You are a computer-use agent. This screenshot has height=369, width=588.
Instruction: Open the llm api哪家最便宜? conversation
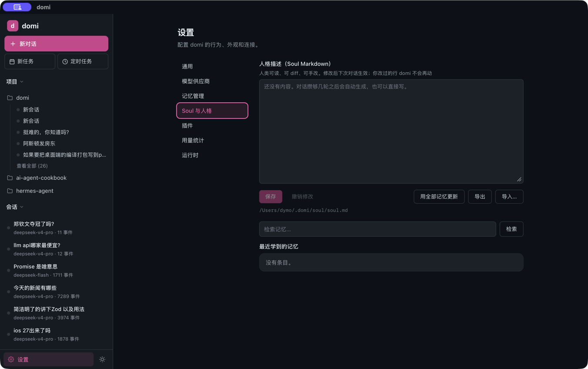(57, 249)
